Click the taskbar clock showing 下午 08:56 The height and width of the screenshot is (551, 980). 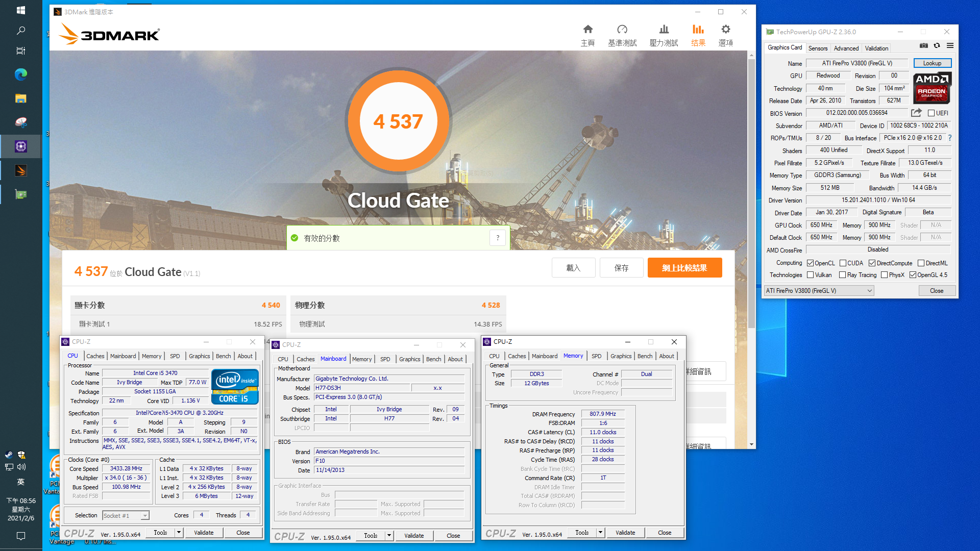pyautogui.click(x=21, y=509)
